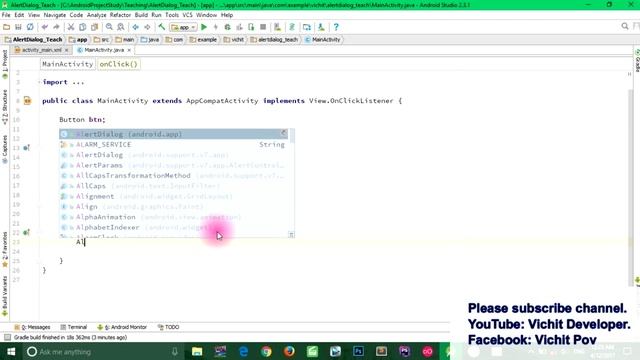Click the Synchronize refresh icon
Viewport: 640px width, 360px height.
[30, 27]
